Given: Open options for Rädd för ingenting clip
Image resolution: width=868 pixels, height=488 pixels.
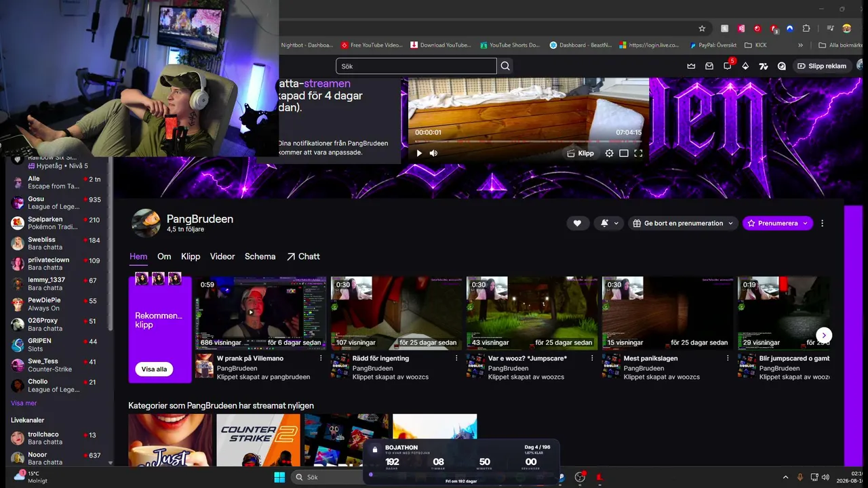Looking at the screenshot, I should click(456, 359).
